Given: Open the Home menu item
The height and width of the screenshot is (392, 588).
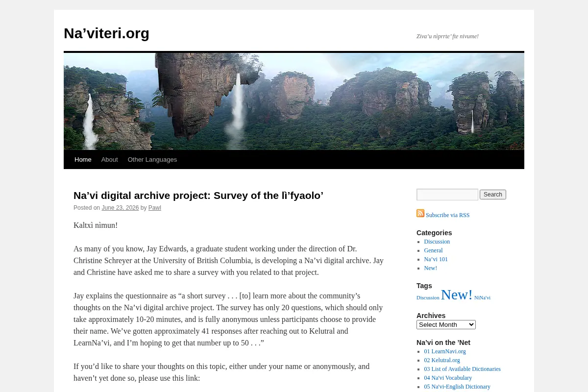Looking at the screenshot, I should point(83,160).
